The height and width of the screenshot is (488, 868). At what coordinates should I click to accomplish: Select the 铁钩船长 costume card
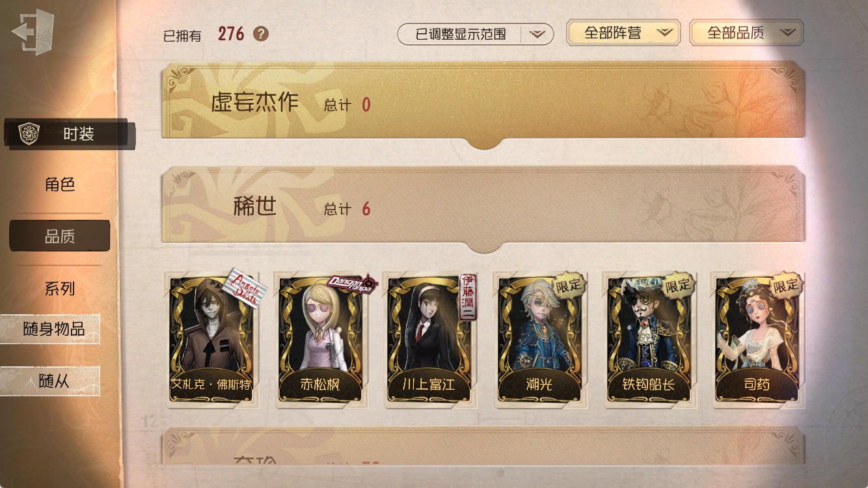[x=649, y=340]
